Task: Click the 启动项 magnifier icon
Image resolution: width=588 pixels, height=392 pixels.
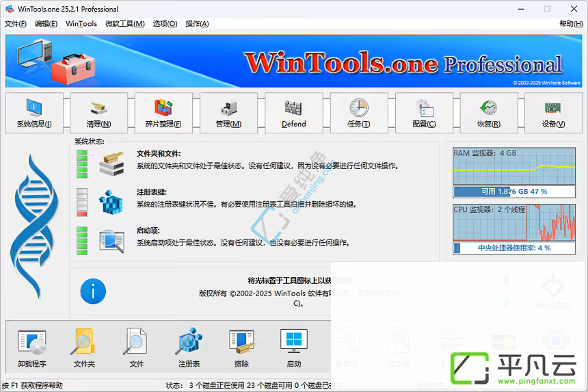Action: click(x=111, y=241)
